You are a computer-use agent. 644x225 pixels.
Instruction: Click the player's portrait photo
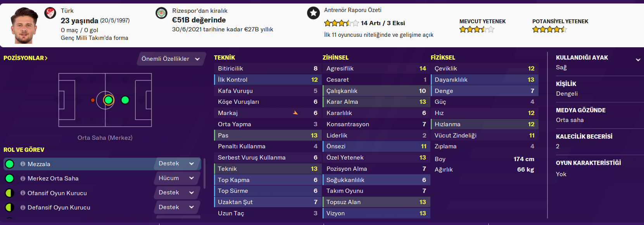pos(24,26)
